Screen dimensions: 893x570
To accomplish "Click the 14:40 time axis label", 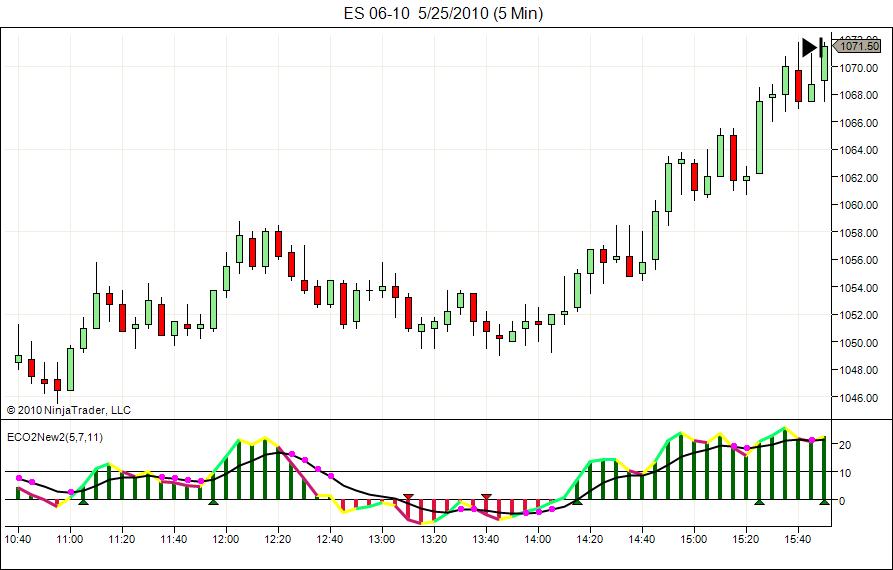I will (642, 539).
